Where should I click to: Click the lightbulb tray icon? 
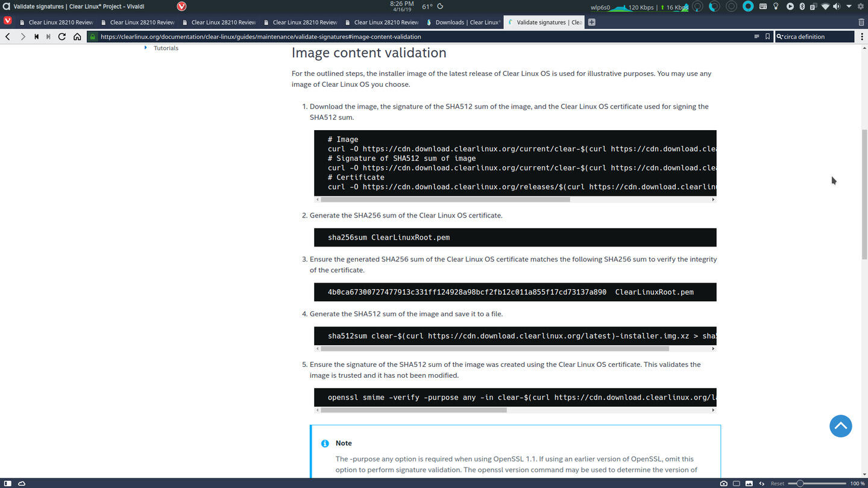pyautogui.click(x=776, y=6)
